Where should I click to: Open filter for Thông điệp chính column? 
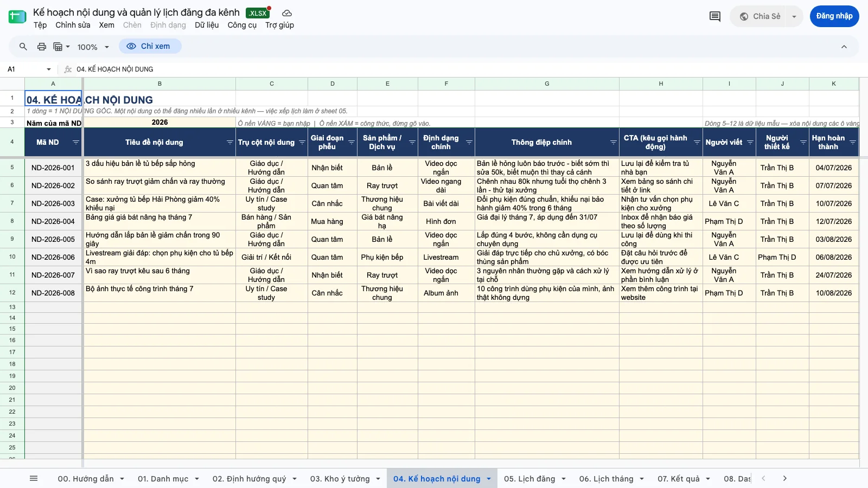614,142
